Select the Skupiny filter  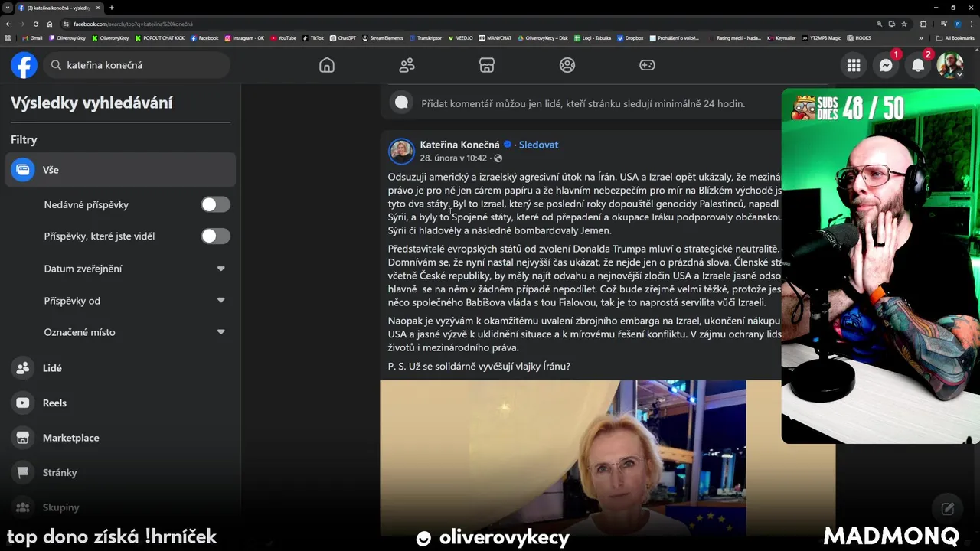pos(120,507)
